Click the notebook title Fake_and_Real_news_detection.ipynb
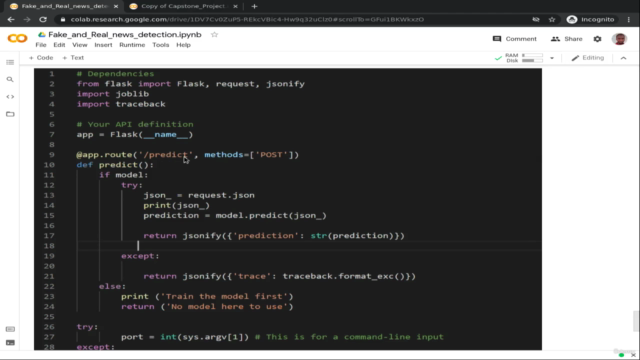The image size is (640, 360). (125, 35)
